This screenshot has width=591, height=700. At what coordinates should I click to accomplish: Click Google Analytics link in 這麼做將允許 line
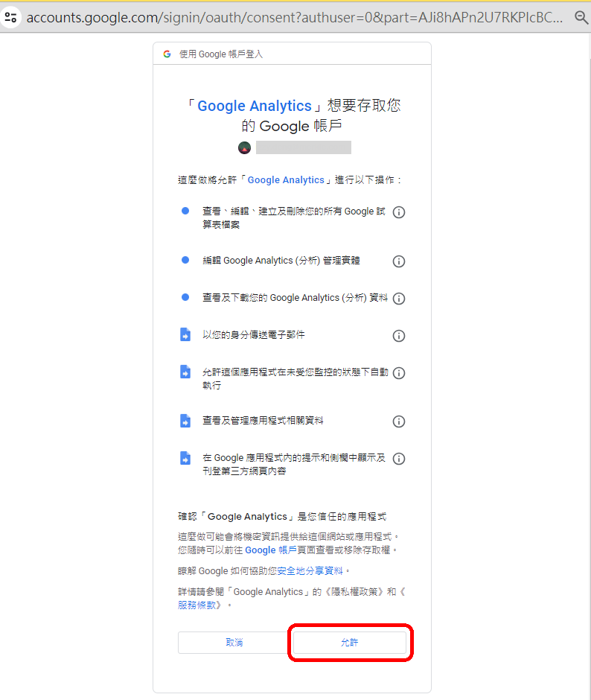click(x=286, y=180)
